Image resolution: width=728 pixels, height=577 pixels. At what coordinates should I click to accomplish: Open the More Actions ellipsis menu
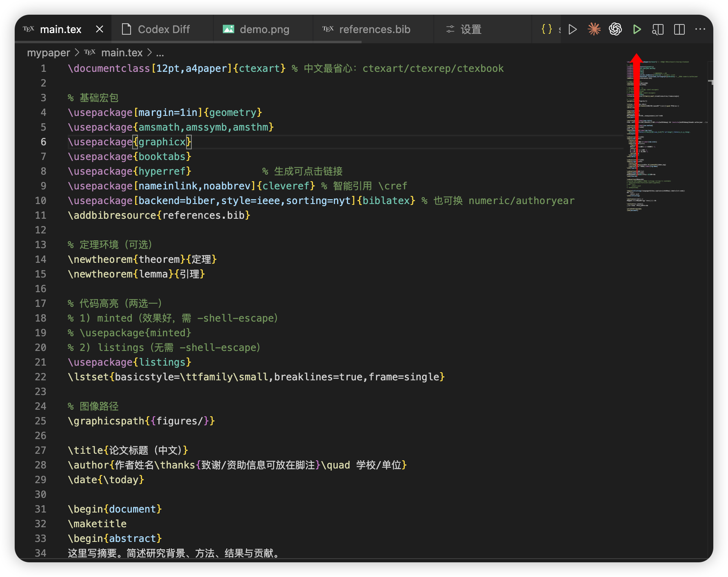coord(700,29)
